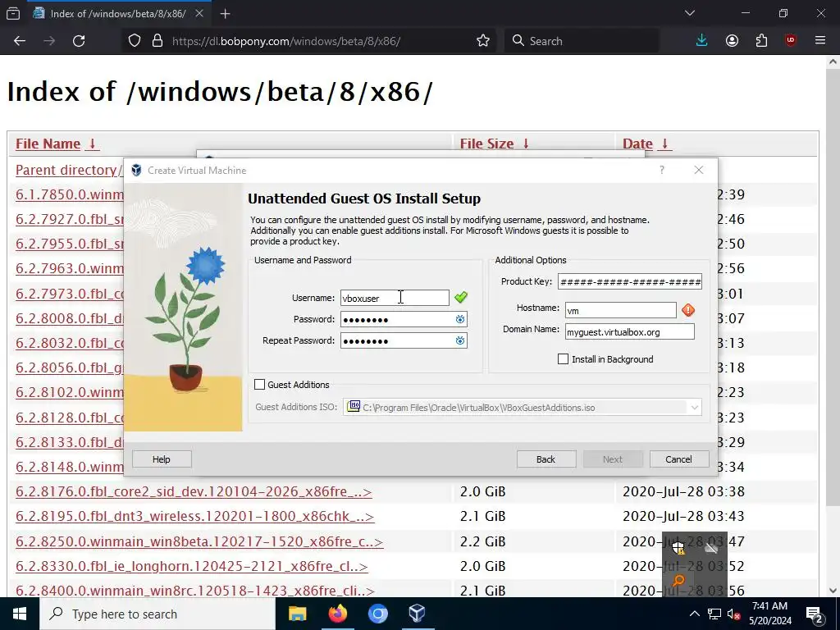Open File Explorer from the taskbar
Image resolution: width=840 pixels, height=630 pixels.
click(x=297, y=614)
